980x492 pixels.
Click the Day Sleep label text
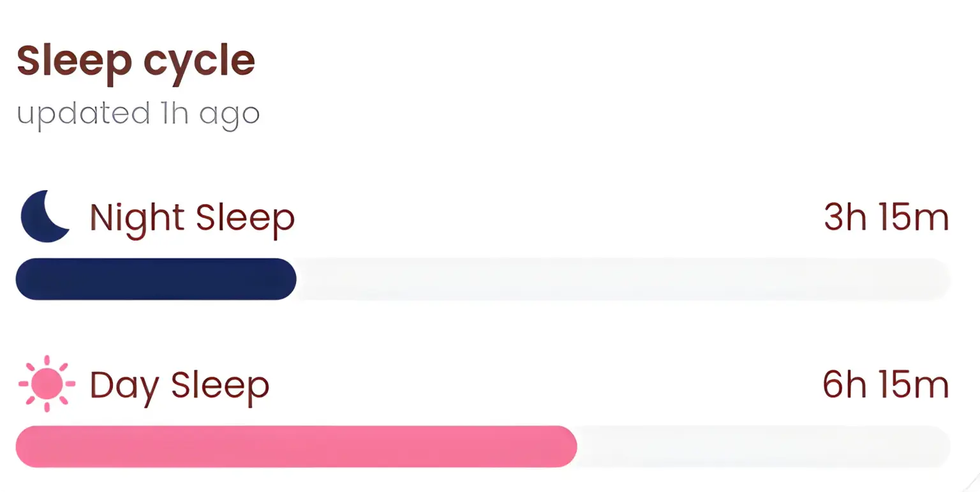[179, 384]
